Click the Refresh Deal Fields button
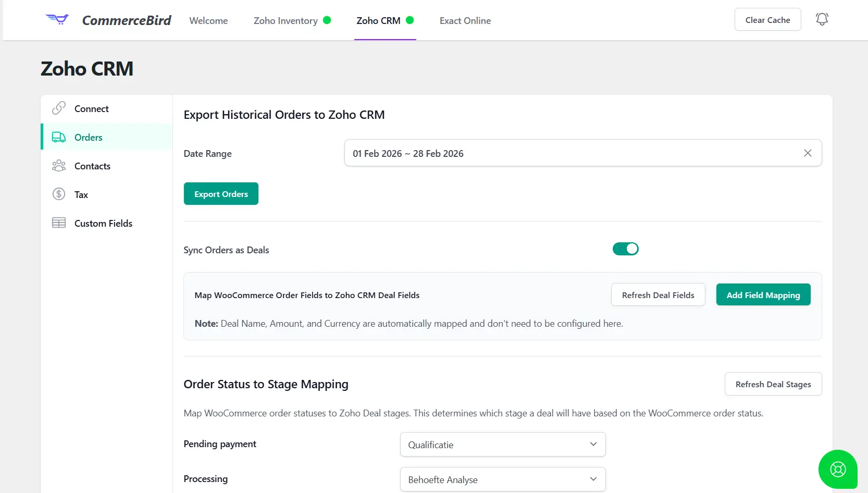The image size is (868, 493). (x=658, y=295)
